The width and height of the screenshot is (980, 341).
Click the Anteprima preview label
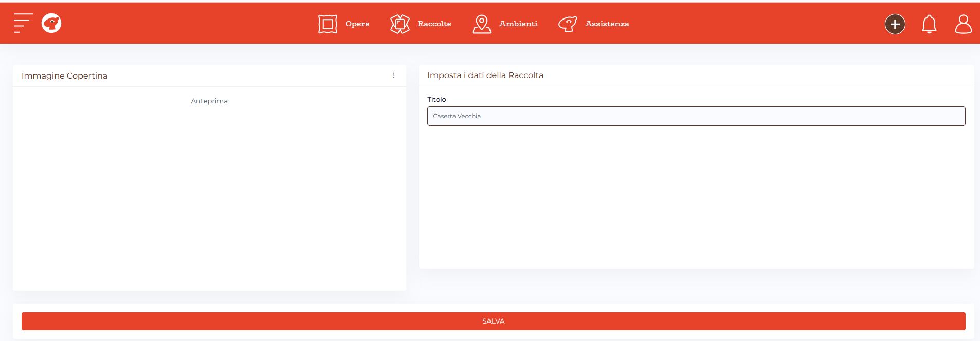(x=209, y=101)
